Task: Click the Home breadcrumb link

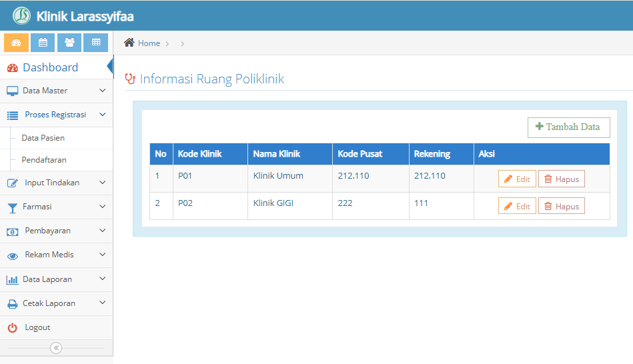Action: pos(149,43)
